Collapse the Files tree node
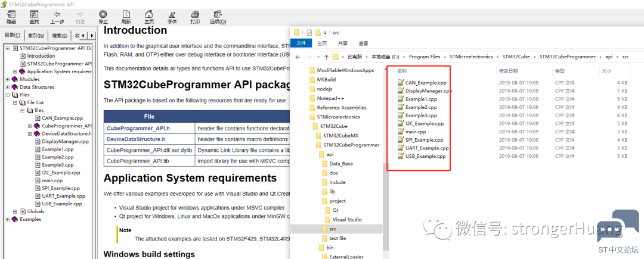The width and height of the screenshot is (644, 259). [x=8, y=95]
